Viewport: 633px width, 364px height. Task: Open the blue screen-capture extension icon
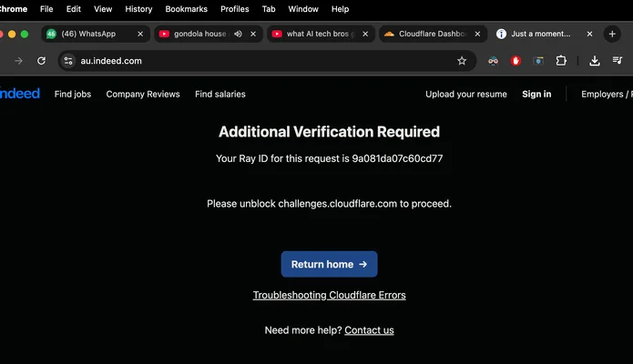tap(538, 61)
